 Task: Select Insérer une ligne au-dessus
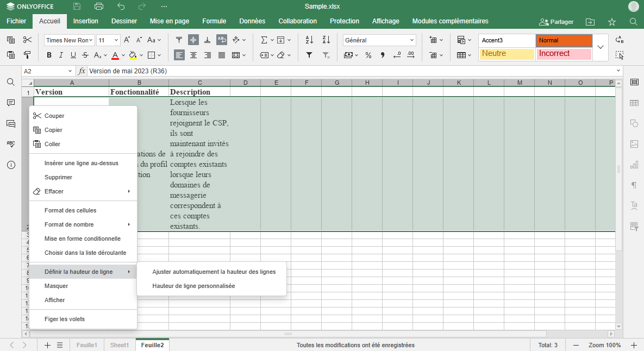82,162
